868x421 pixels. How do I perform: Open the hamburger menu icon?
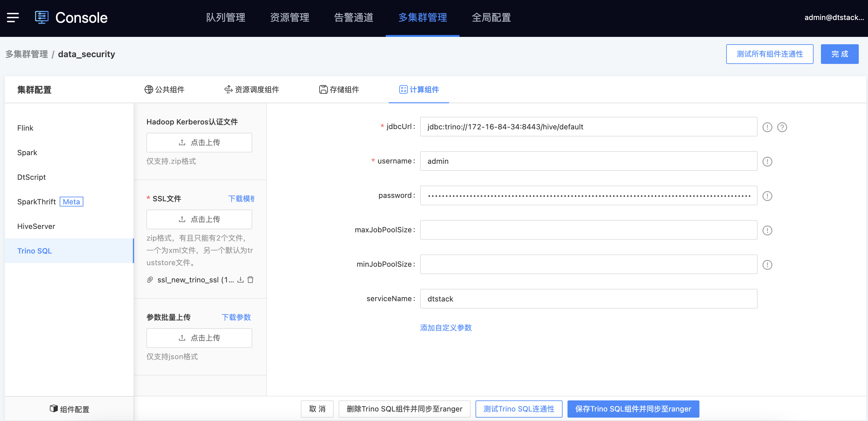tap(13, 18)
